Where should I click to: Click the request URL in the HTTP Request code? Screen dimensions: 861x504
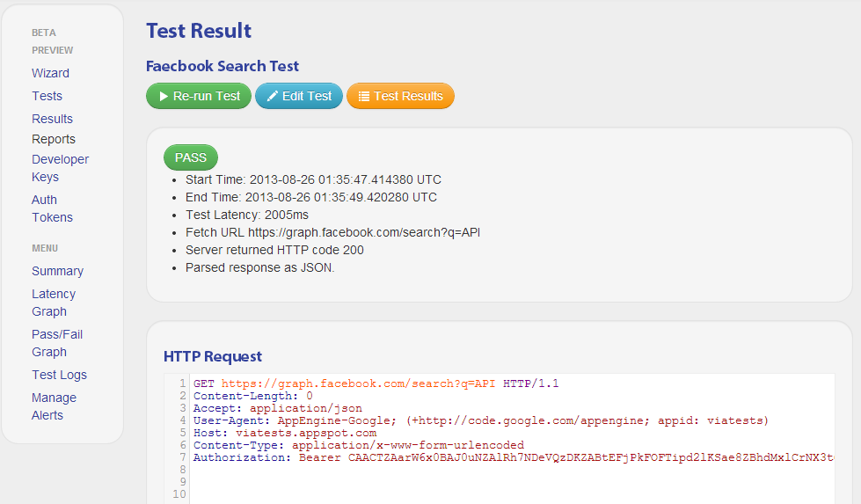tap(358, 383)
